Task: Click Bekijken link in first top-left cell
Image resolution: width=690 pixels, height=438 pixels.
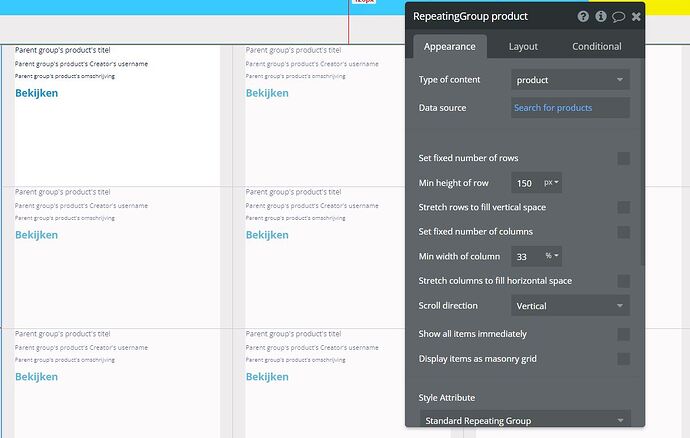Action: pos(37,93)
